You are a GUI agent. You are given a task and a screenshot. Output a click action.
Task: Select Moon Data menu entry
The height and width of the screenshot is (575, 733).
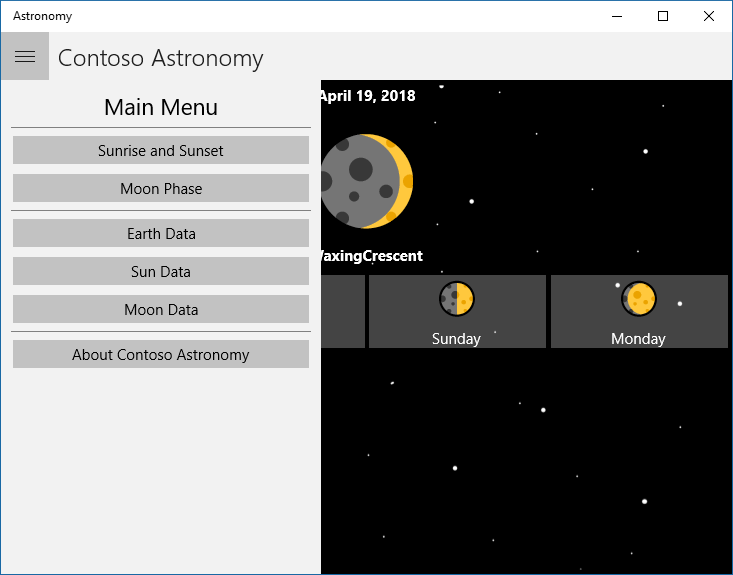(161, 309)
